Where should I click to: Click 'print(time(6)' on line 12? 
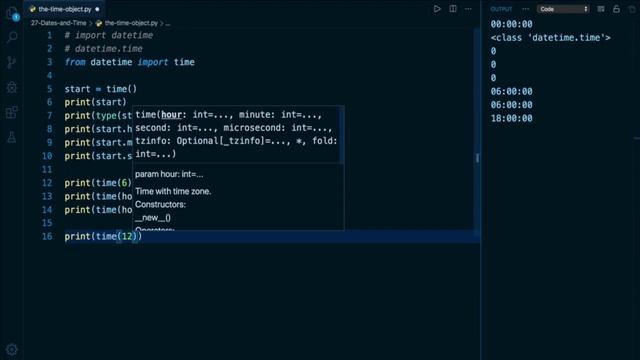(x=98, y=183)
